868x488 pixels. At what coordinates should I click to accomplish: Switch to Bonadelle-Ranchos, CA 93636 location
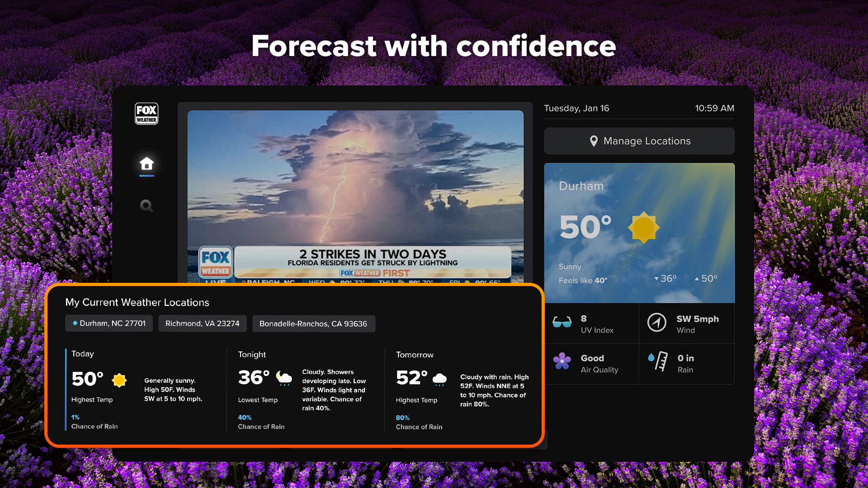pos(313,324)
